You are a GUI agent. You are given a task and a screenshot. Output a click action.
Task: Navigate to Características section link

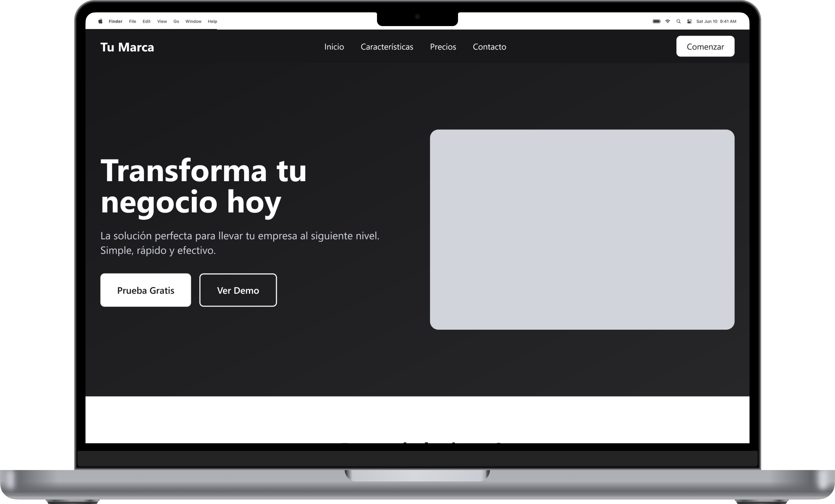coord(387,47)
